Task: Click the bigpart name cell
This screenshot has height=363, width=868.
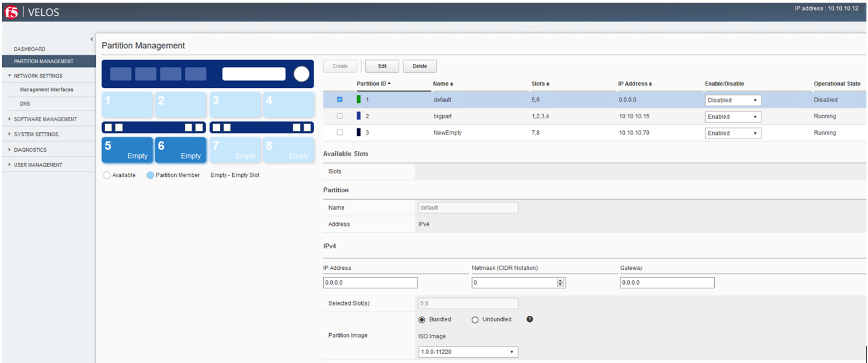Action: pos(443,116)
